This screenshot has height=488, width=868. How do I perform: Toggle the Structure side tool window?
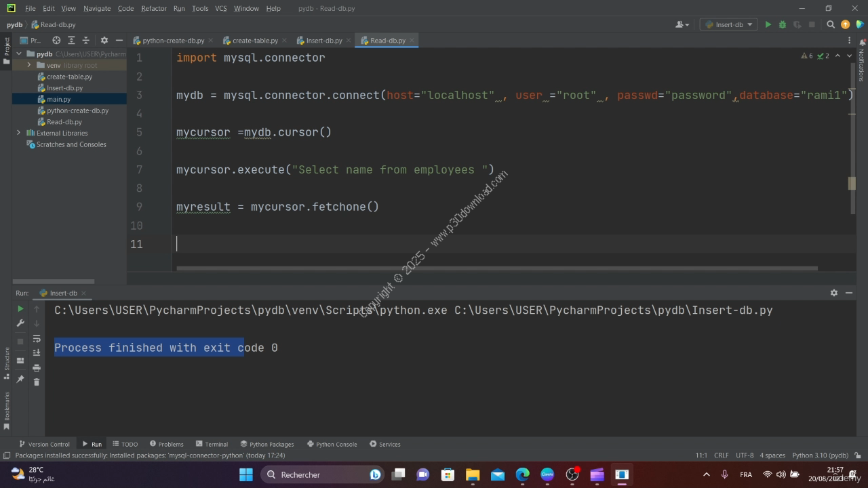click(x=7, y=363)
